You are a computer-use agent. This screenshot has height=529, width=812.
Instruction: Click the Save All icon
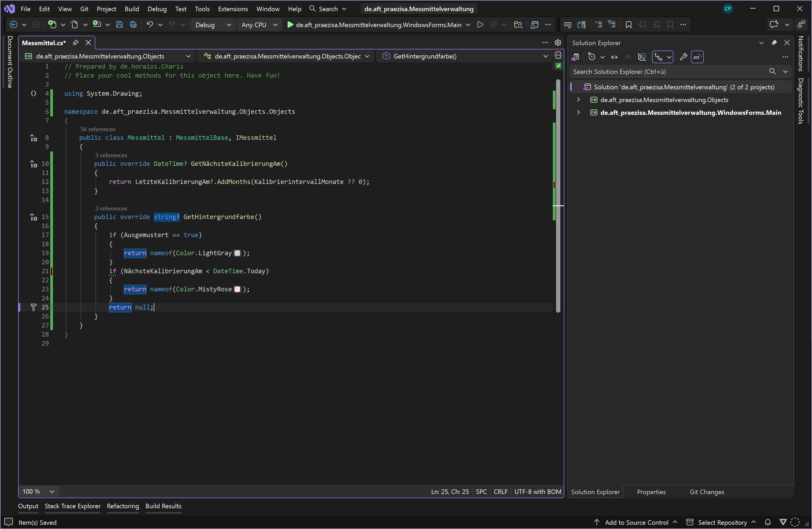tap(133, 24)
